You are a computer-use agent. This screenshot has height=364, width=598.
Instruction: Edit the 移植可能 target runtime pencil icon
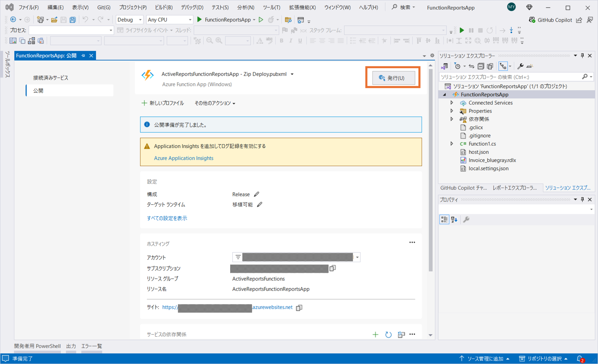point(259,205)
